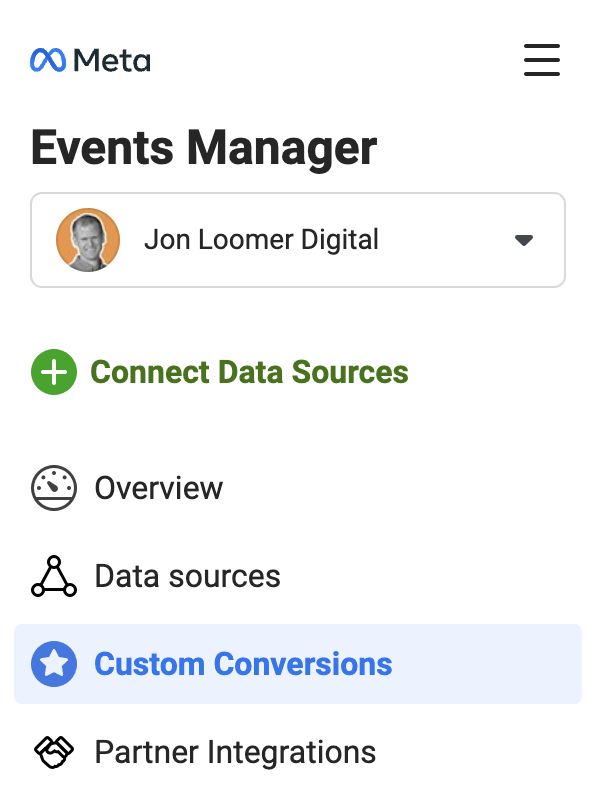Go to the Overview menu item
The height and width of the screenshot is (808, 594).
click(x=159, y=488)
